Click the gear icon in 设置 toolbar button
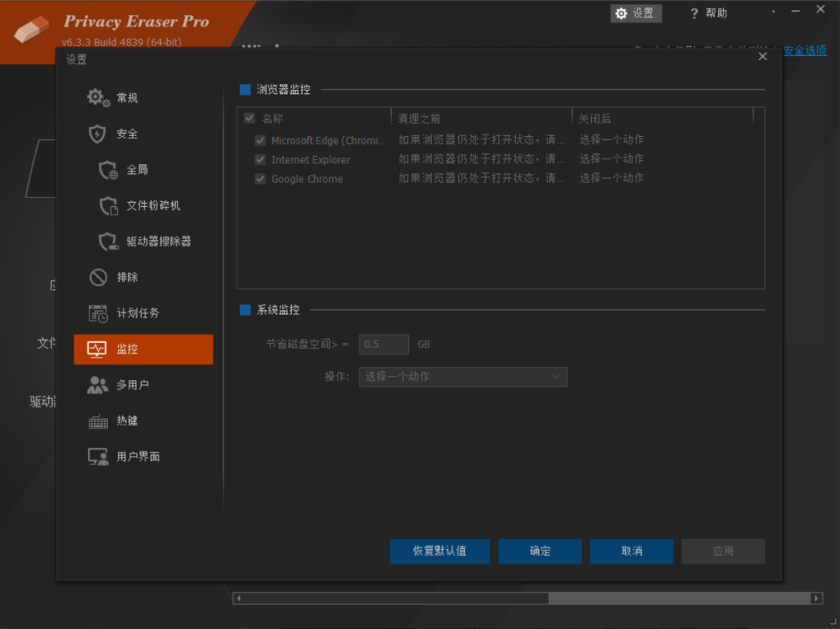 tap(621, 13)
